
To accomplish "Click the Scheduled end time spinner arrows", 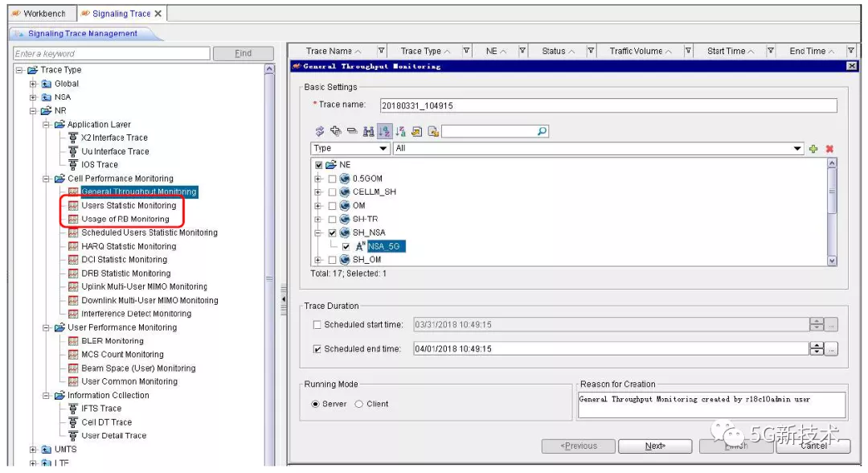I will click(817, 349).
